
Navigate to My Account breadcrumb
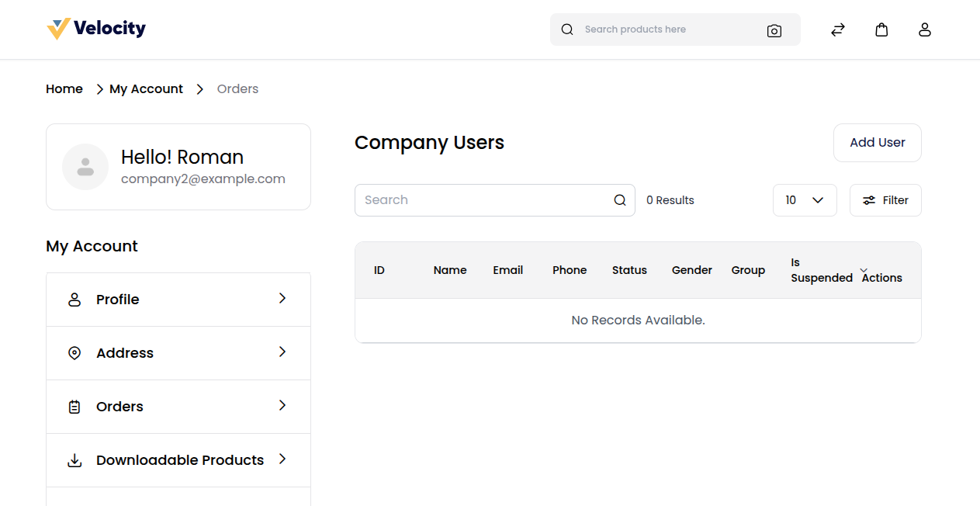click(x=146, y=89)
